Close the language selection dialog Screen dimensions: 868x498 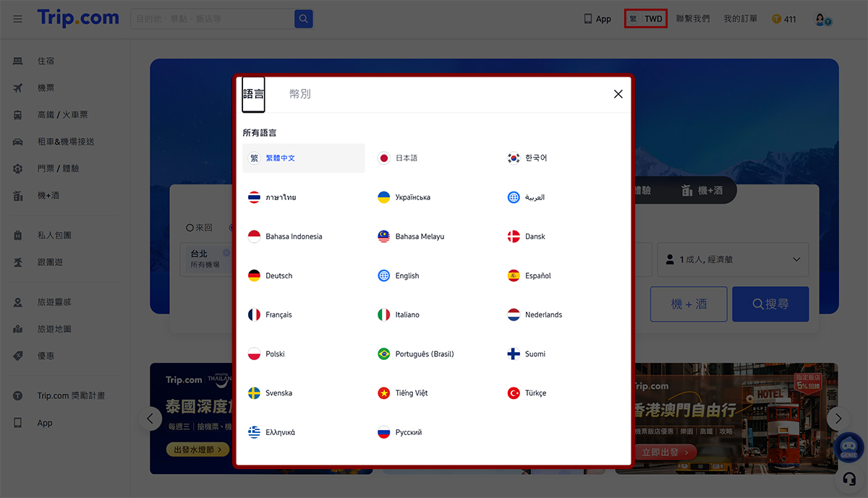point(618,94)
